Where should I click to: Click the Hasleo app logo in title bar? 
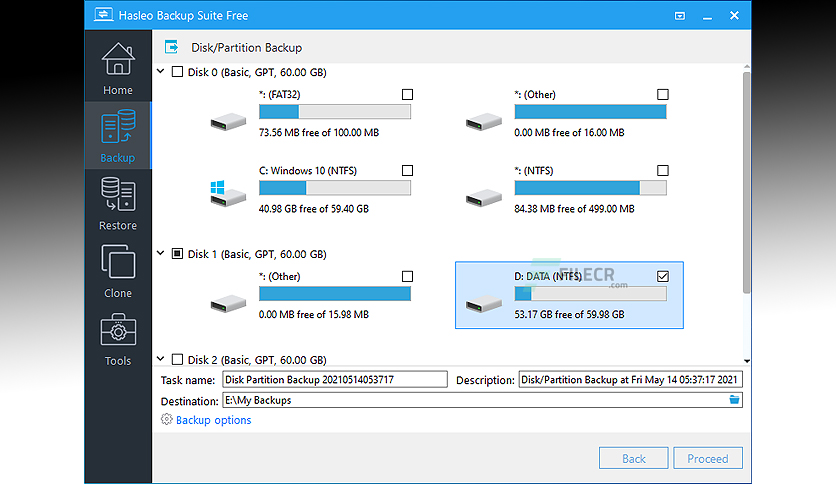click(x=103, y=15)
